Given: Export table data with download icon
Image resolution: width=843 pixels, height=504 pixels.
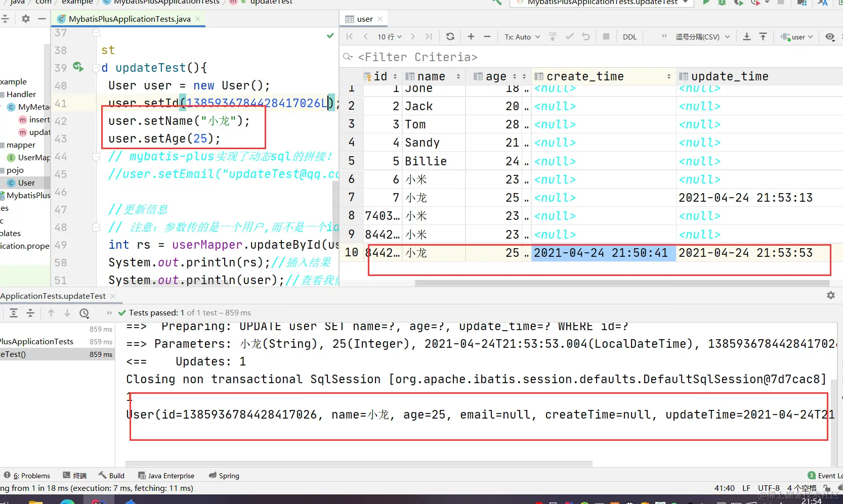Looking at the screenshot, I should tap(746, 36).
